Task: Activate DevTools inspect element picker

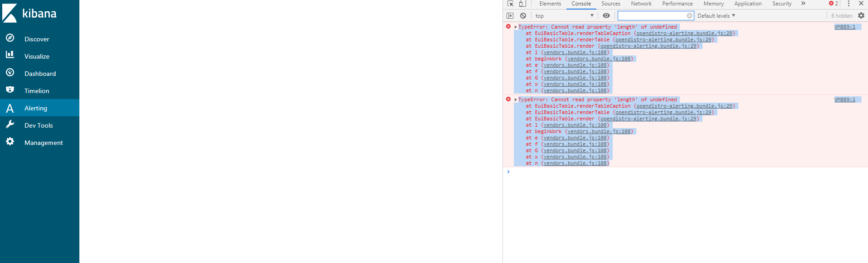Action: 510,4
